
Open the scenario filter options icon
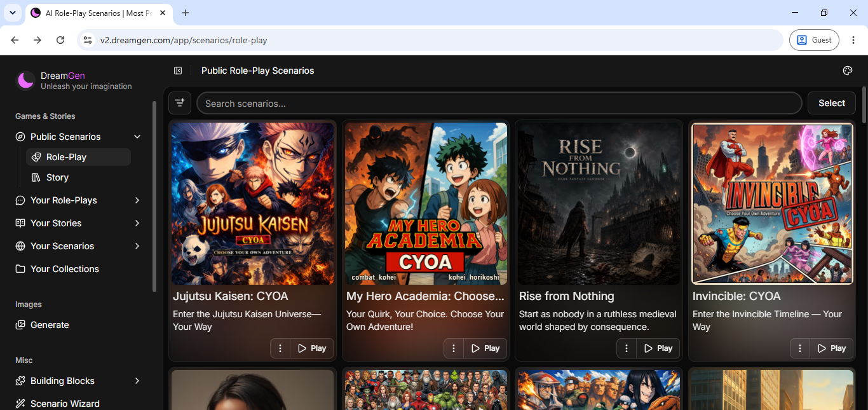tap(180, 103)
